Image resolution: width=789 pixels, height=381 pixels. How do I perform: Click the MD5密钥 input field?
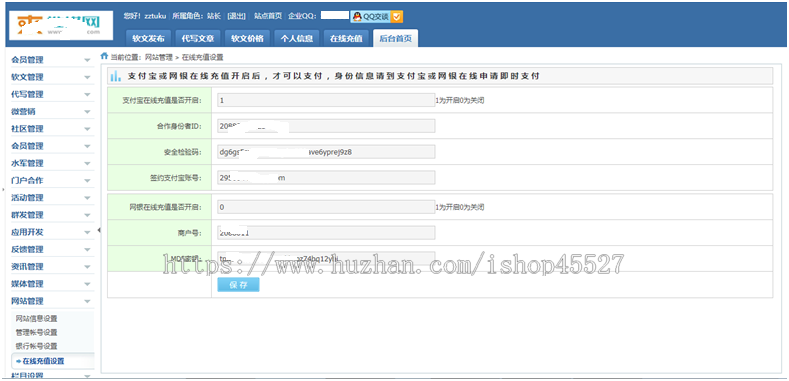(x=326, y=258)
